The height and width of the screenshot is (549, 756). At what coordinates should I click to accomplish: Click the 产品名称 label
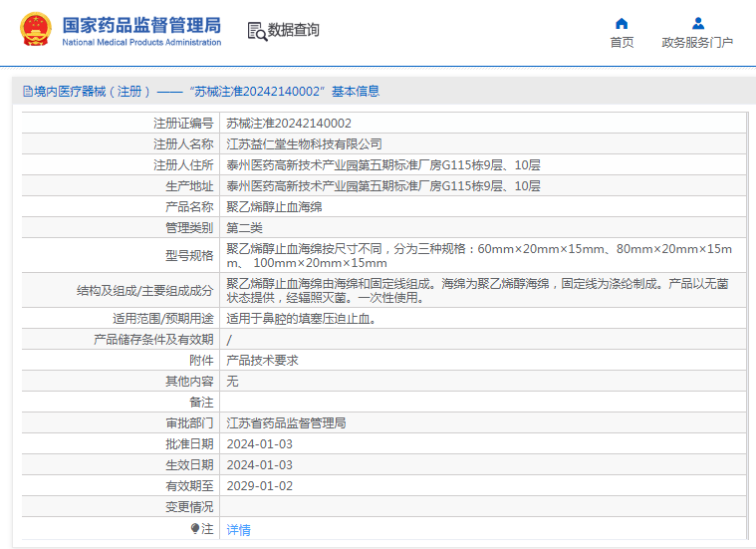189,206
